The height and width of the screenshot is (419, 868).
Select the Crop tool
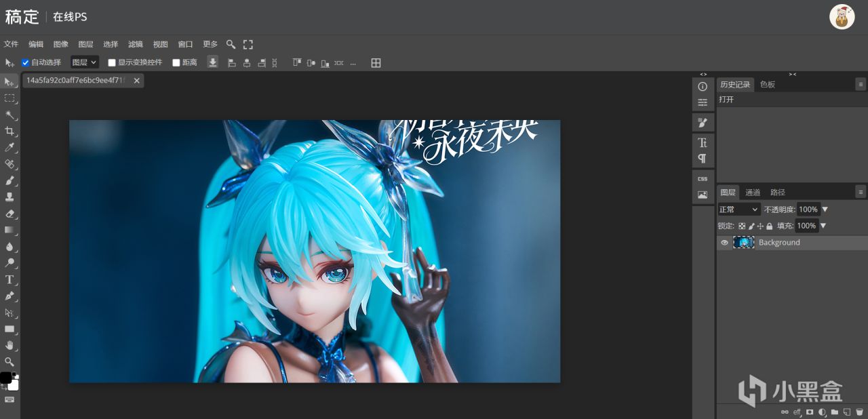point(9,131)
